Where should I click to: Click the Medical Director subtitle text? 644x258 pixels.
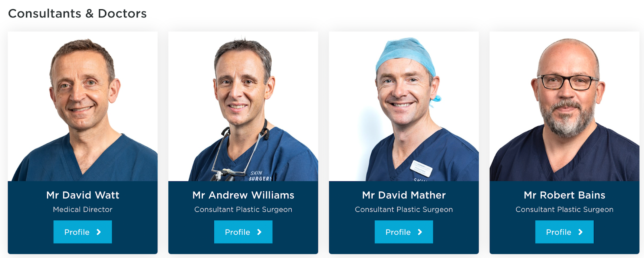pos(83,209)
